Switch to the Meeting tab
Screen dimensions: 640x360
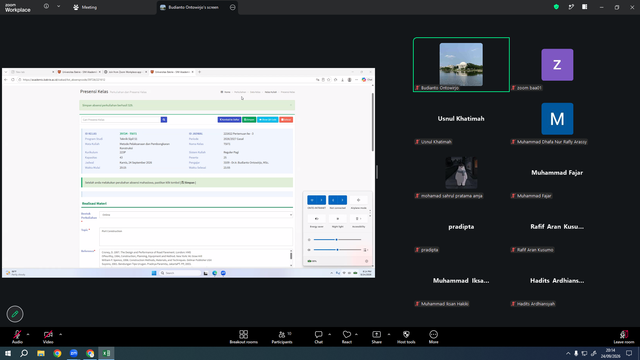coord(85,7)
